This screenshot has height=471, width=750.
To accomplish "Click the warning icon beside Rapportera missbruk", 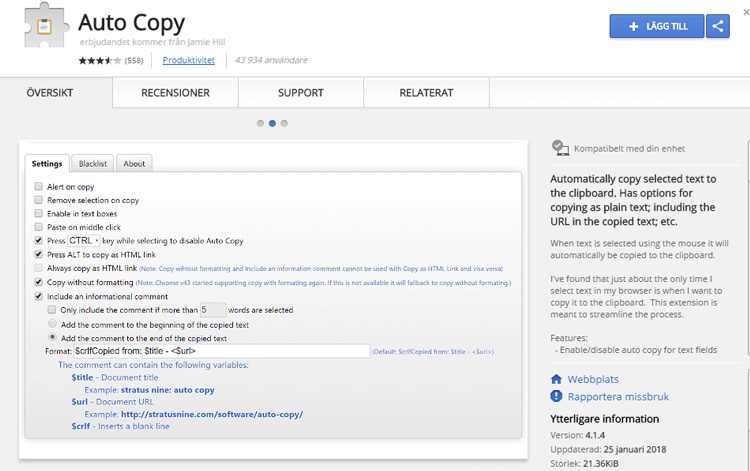I will [x=557, y=397].
